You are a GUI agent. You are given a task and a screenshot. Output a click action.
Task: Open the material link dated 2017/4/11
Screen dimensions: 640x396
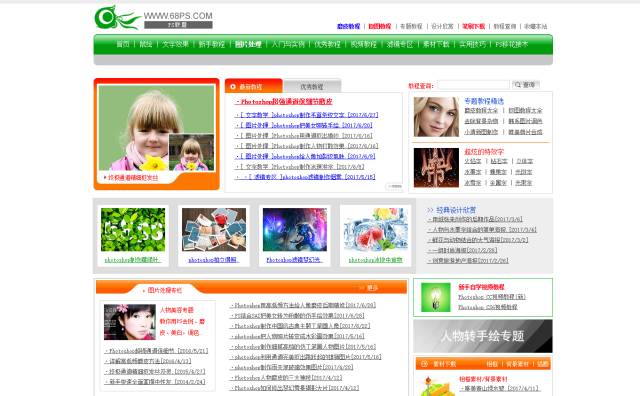tap(500, 388)
